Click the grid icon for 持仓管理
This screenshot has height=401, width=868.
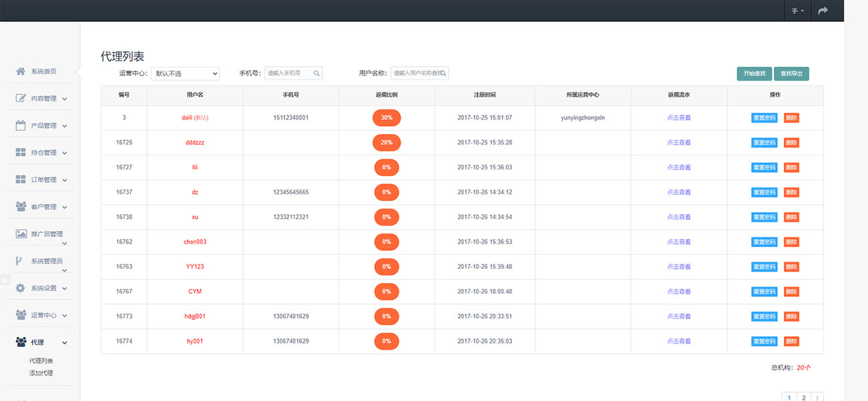pos(21,152)
